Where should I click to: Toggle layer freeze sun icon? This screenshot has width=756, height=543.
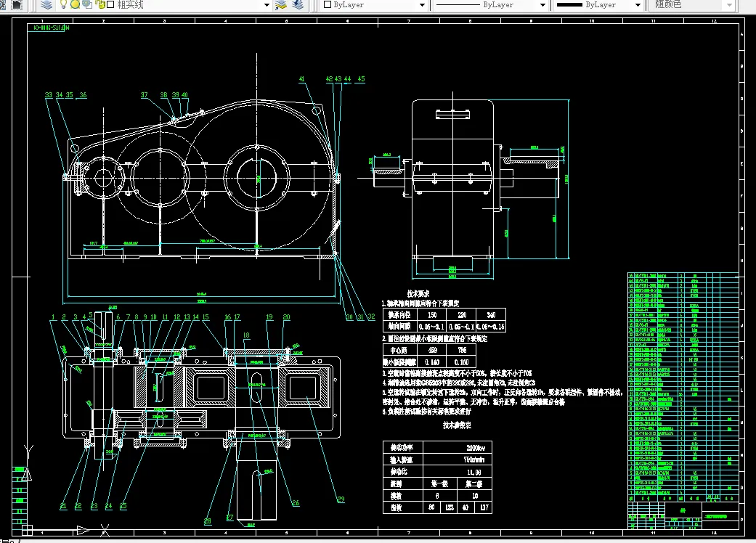76,5
